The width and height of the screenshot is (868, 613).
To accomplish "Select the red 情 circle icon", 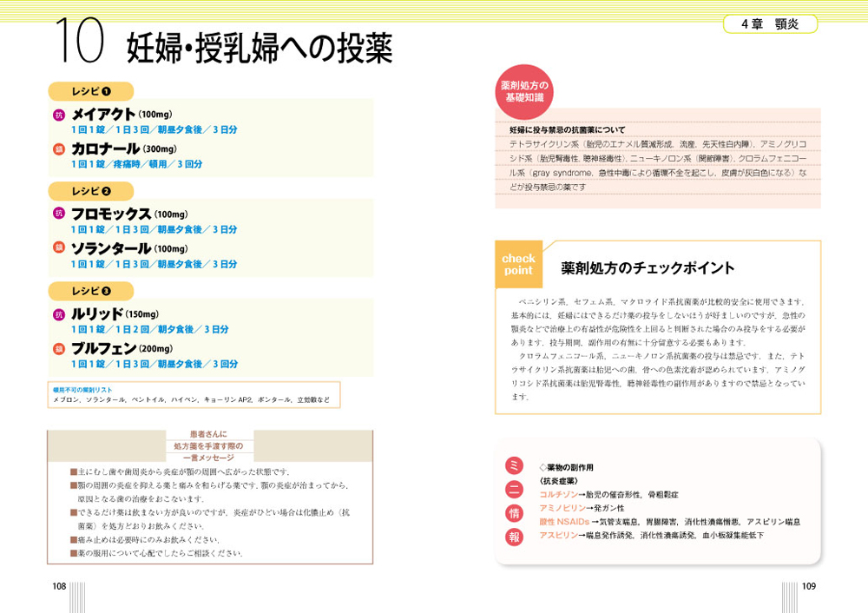I will (x=514, y=513).
